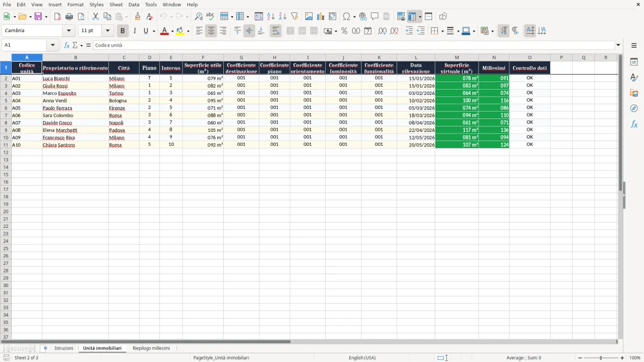This screenshot has width=644, height=362.
Task: Toggle Align Left
Action: click(x=199, y=31)
